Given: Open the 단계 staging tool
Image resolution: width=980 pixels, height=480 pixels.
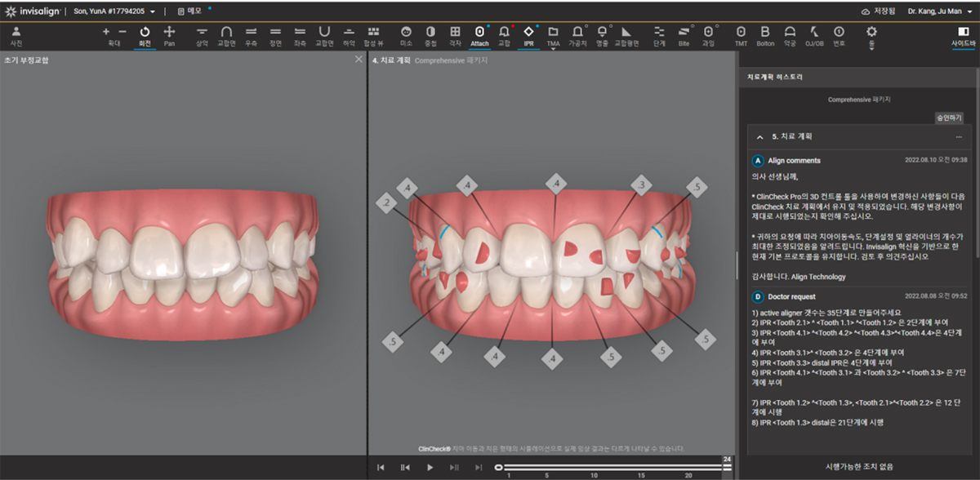Looking at the screenshot, I should (659, 35).
